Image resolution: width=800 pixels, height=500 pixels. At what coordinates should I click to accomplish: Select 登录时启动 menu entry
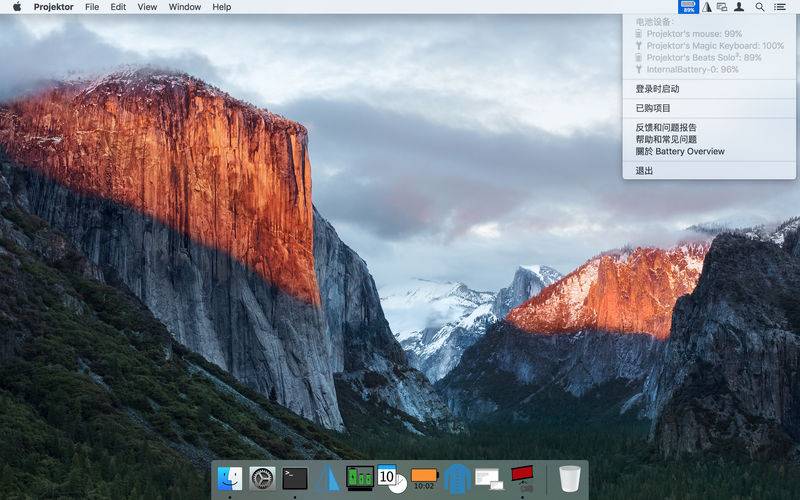(709, 89)
